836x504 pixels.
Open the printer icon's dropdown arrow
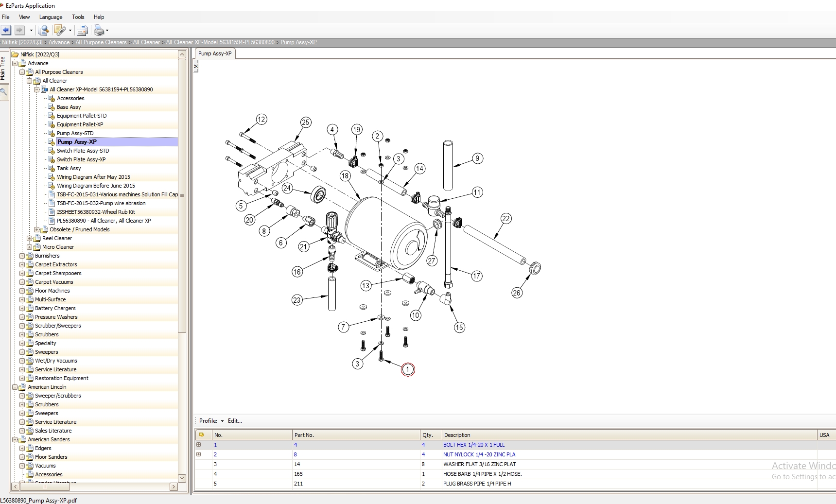107,31
